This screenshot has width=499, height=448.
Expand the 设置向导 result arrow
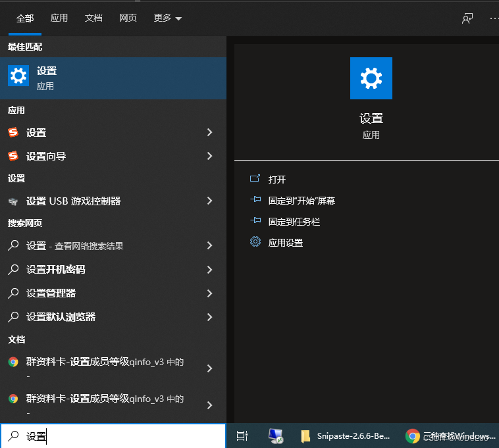(x=209, y=156)
